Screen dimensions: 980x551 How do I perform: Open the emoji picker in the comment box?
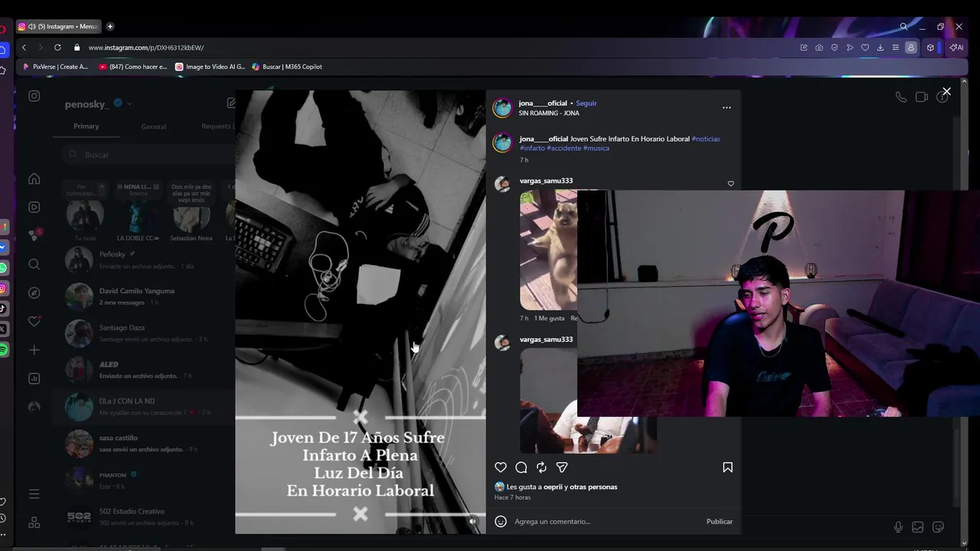[501, 521]
